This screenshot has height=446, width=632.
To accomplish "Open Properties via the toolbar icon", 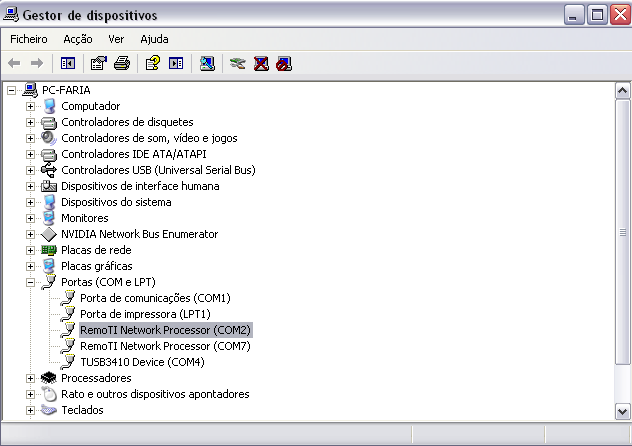I will pyautogui.click(x=99, y=63).
